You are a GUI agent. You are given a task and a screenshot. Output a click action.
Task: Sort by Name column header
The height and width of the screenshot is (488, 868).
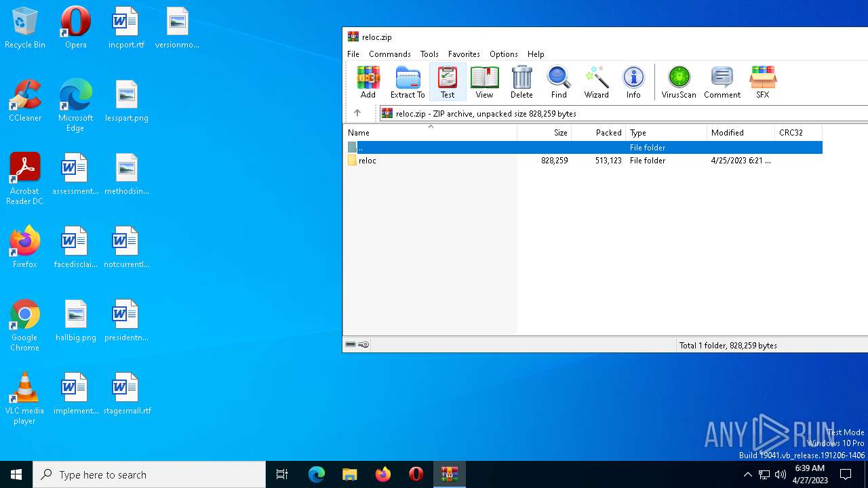coord(430,133)
